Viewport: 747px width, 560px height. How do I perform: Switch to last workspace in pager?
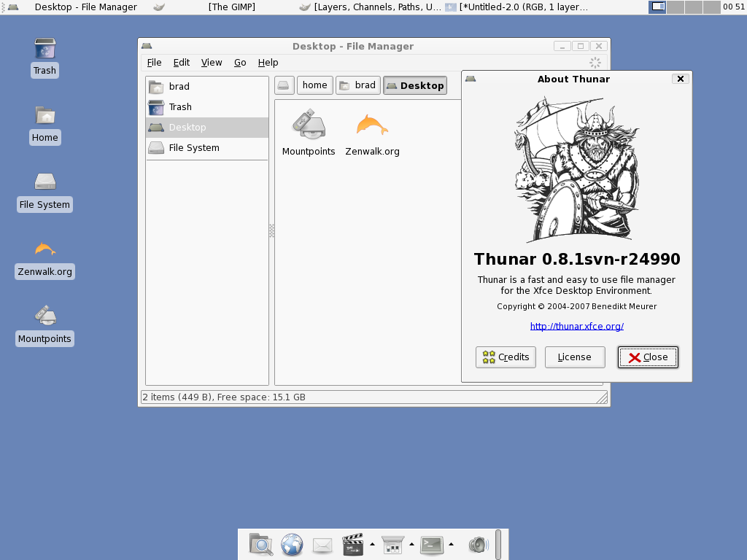(x=712, y=7)
